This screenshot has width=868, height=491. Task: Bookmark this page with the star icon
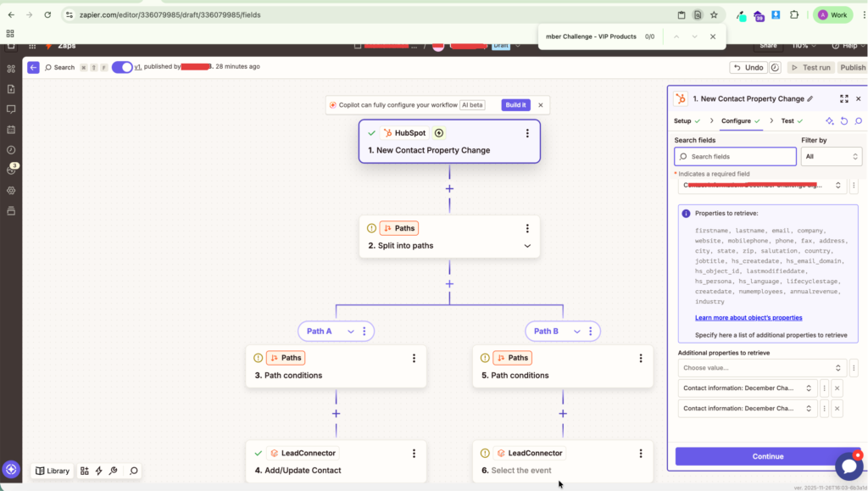pos(714,15)
